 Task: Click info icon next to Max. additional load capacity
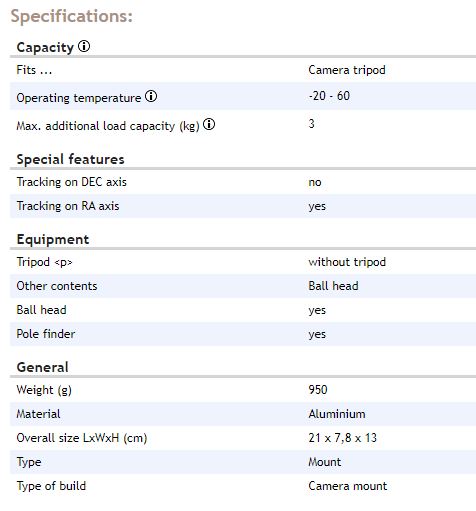click(209, 124)
